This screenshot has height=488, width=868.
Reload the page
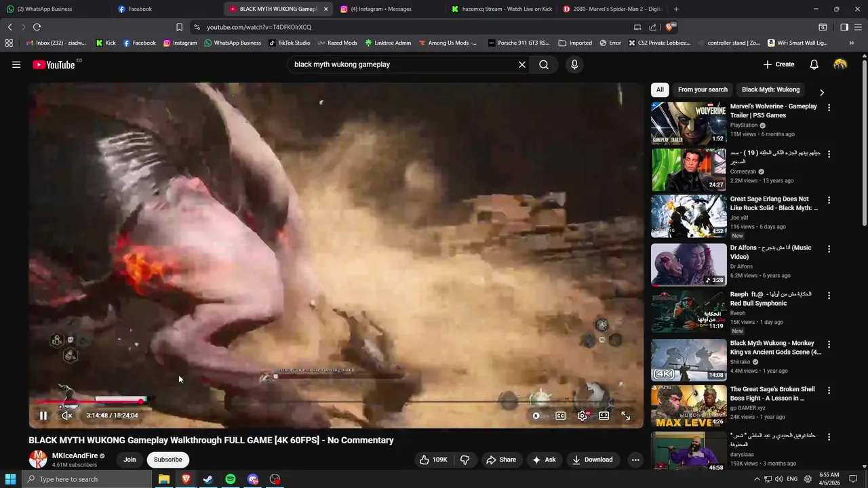[37, 27]
